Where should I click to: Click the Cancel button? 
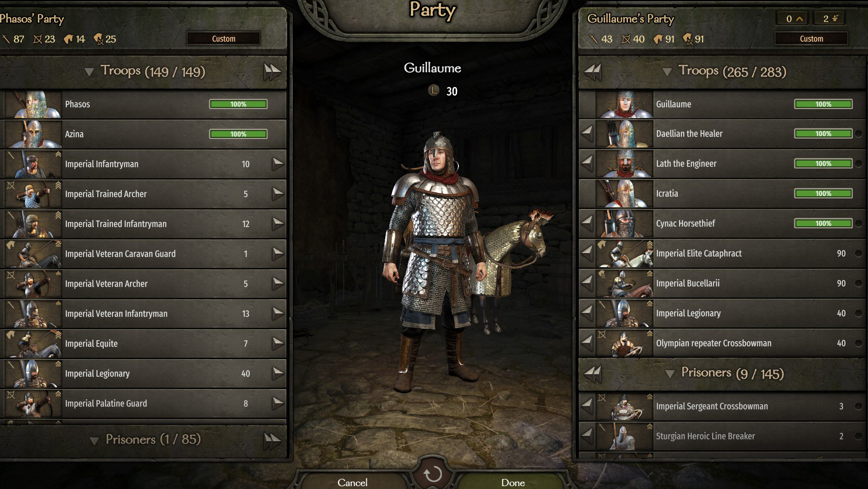point(352,482)
